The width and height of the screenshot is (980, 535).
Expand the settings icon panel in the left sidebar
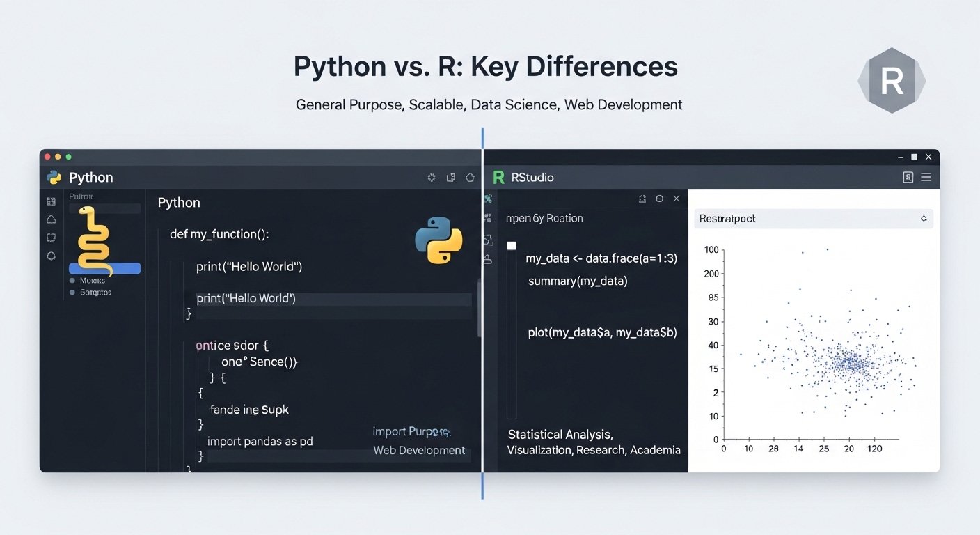tap(51, 256)
